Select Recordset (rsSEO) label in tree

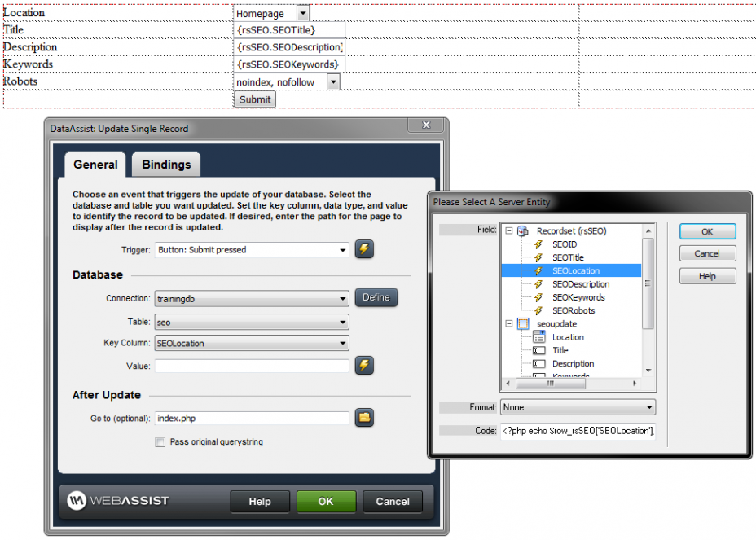pyautogui.click(x=571, y=231)
